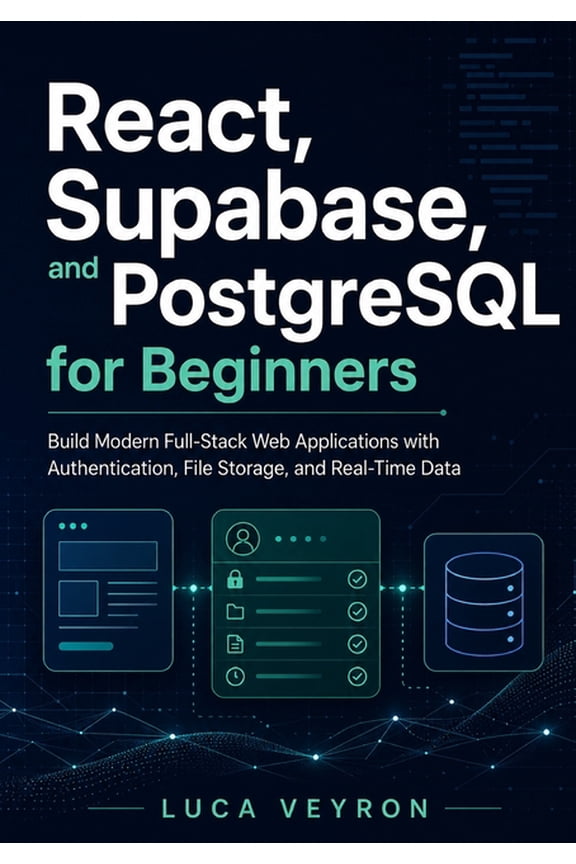Click the document file icon in center panel
The height and width of the screenshot is (864, 576).
coord(235,644)
